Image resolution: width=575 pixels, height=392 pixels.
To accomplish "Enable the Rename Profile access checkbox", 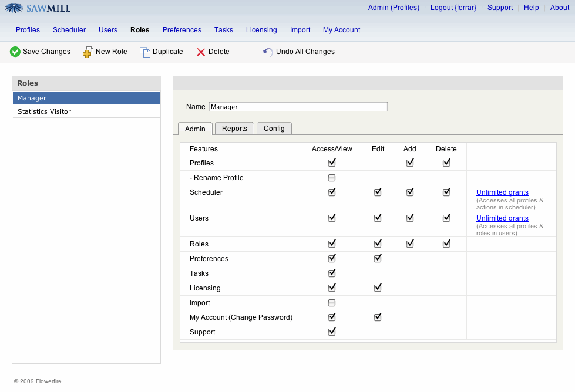I will click(x=332, y=178).
